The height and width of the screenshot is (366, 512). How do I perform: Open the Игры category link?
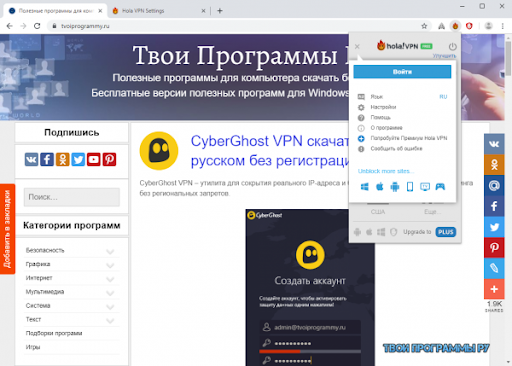point(33,347)
